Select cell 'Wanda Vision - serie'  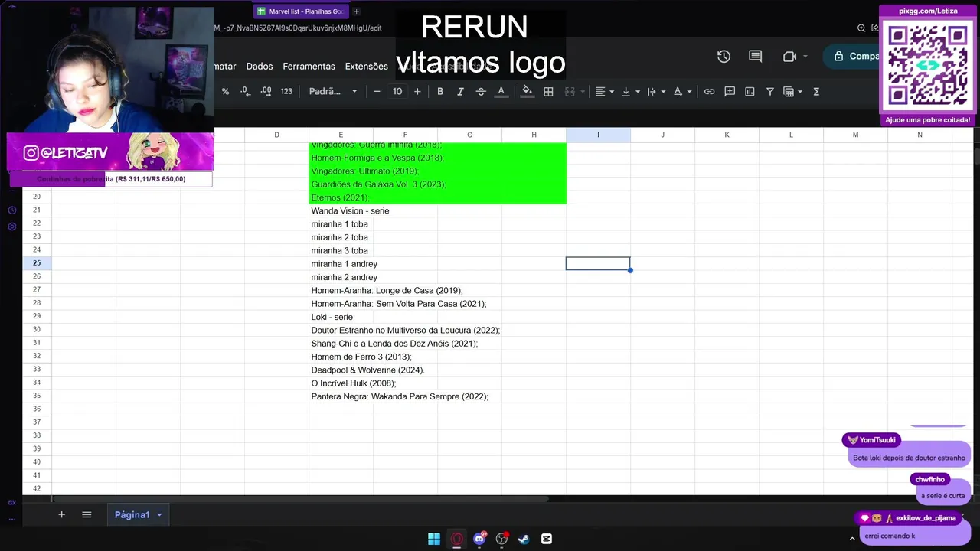[x=350, y=210]
